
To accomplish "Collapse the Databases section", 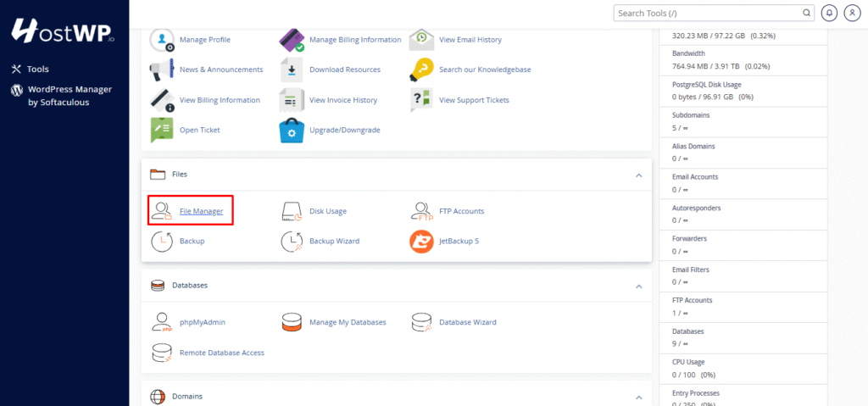I will coord(638,286).
